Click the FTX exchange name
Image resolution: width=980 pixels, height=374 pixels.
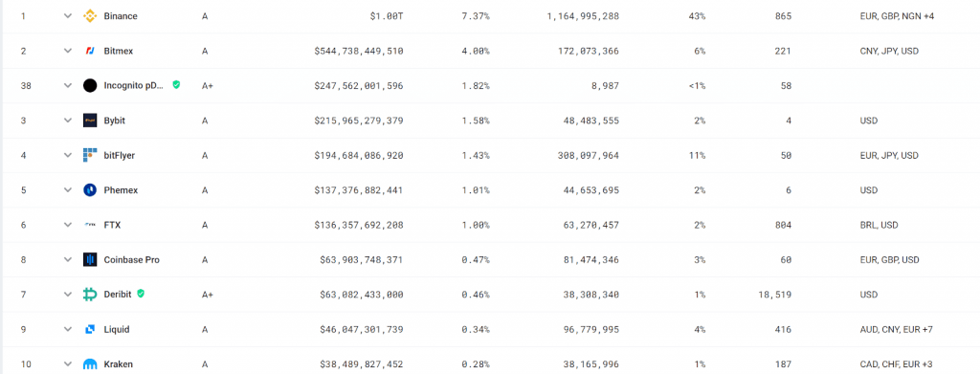[x=113, y=225]
